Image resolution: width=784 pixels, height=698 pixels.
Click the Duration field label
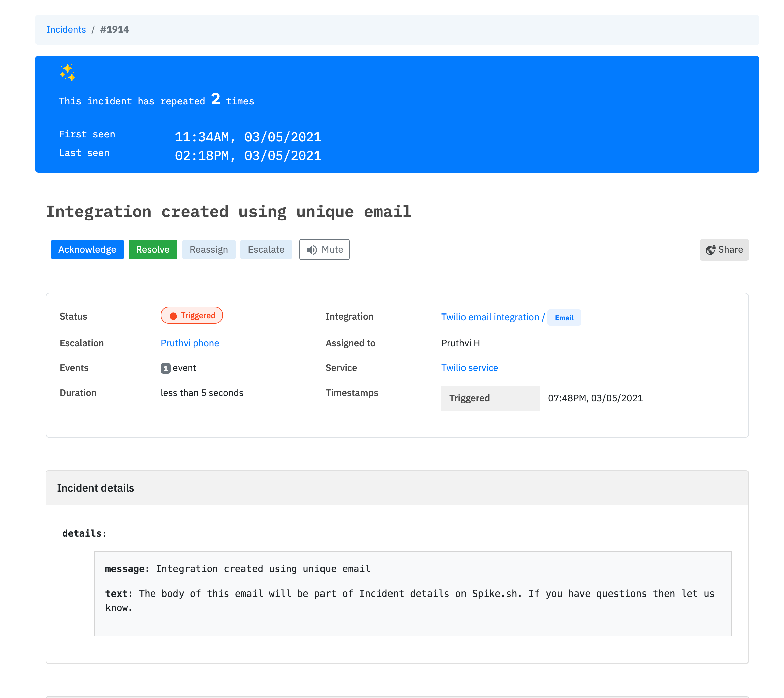(78, 393)
